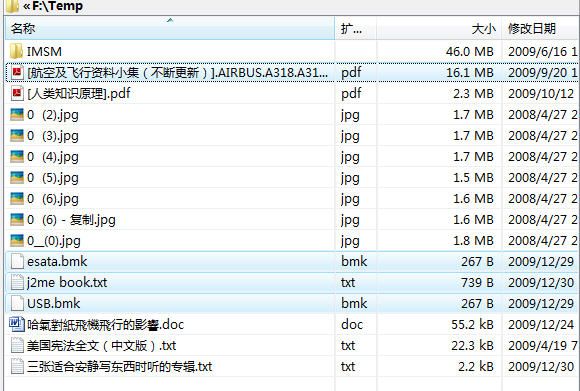This screenshot has width=580, height=391.
Task: Sort by the 修改日期 column header
Action: coord(541,28)
